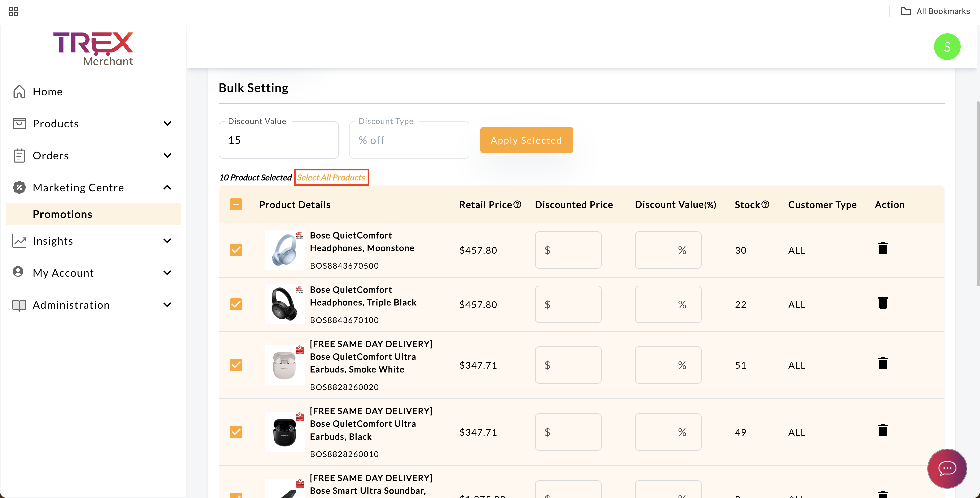Click the Orders clipboard icon

point(19,155)
